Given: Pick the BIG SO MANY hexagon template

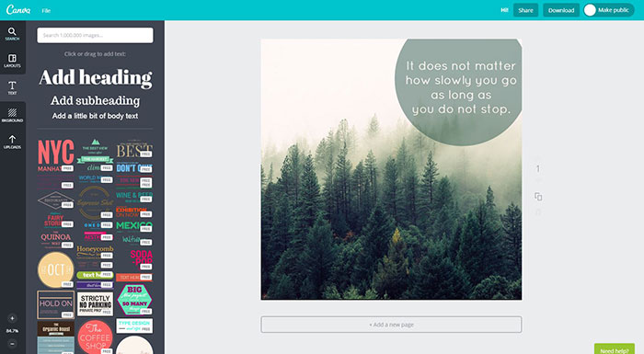Looking at the screenshot, I should (x=134, y=300).
